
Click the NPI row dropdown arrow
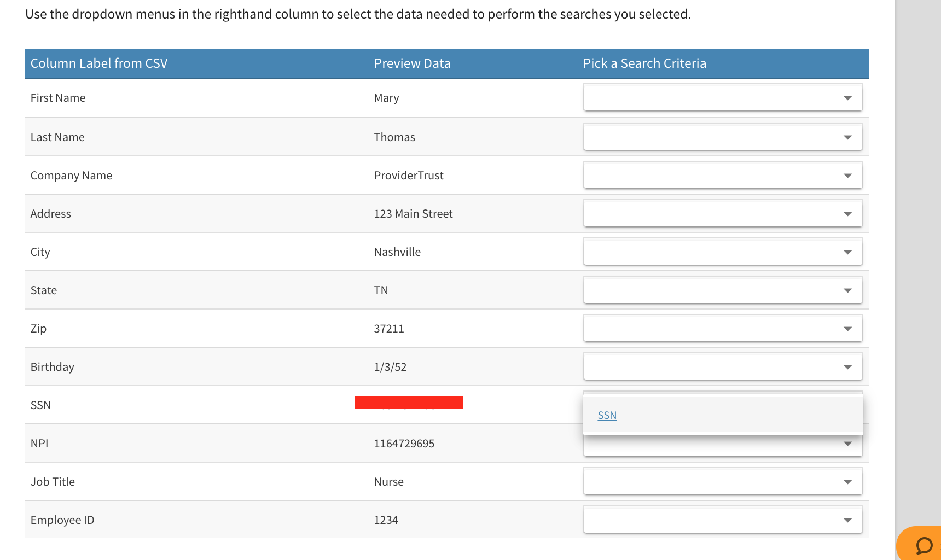(x=847, y=444)
